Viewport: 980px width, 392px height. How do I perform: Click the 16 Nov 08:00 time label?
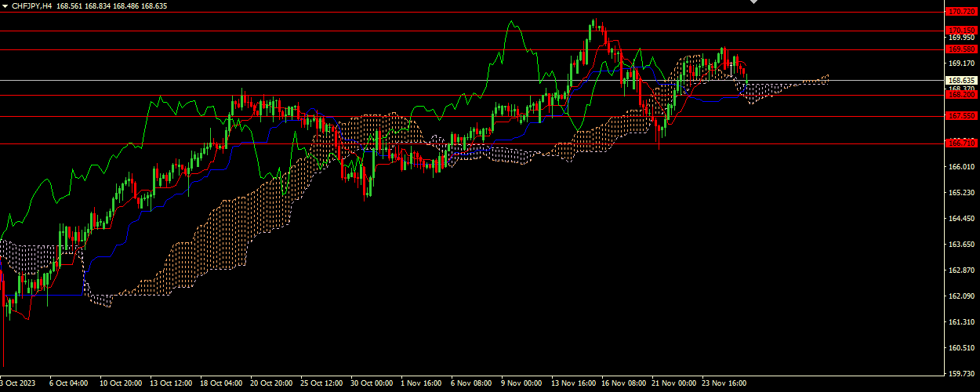[622, 384]
